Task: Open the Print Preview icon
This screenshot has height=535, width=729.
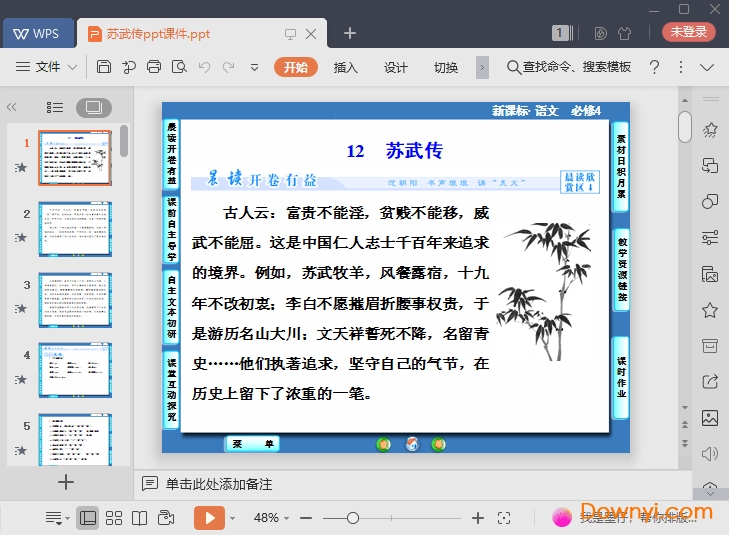Action: pos(179,67)
